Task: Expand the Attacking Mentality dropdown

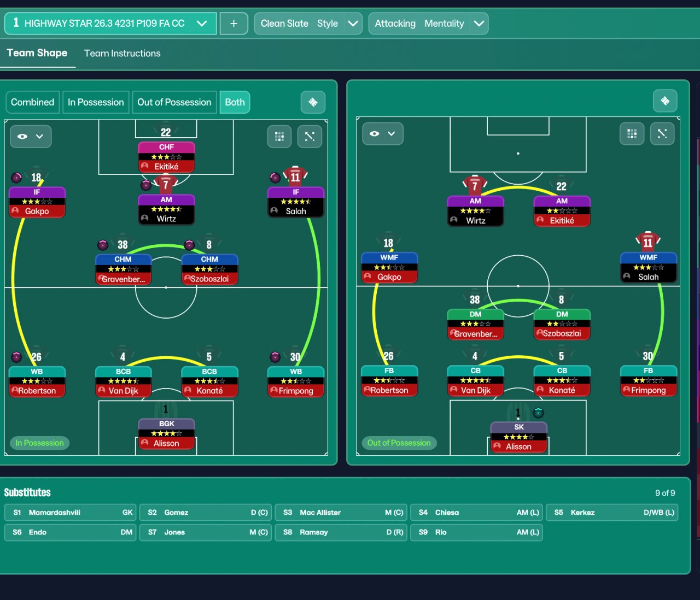Action: 428,23
